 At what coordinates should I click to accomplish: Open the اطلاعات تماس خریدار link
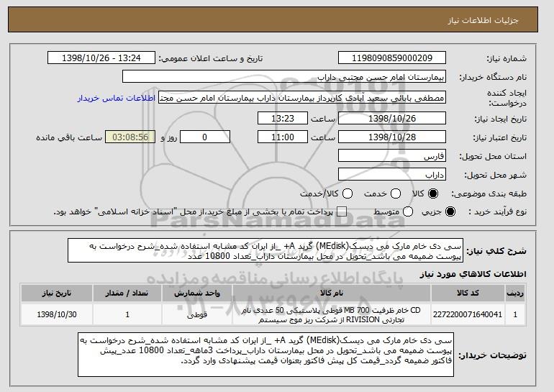click(117, 98)
